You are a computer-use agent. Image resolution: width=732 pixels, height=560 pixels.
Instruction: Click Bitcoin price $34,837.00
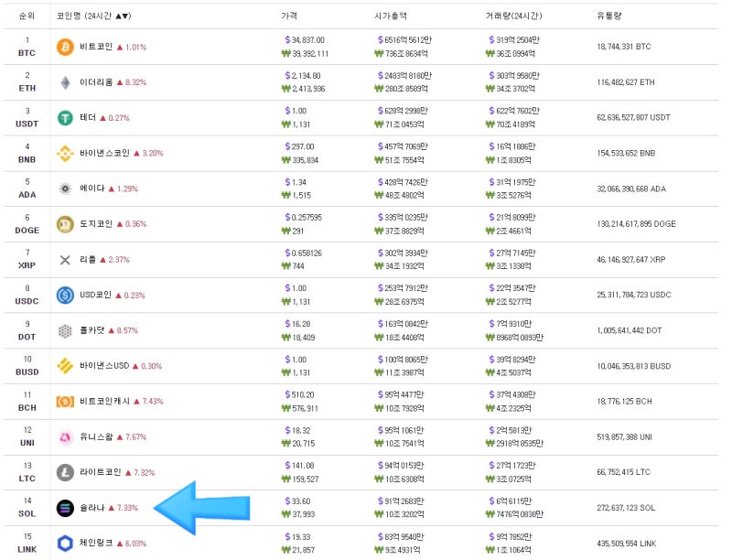tap(305, 40)
